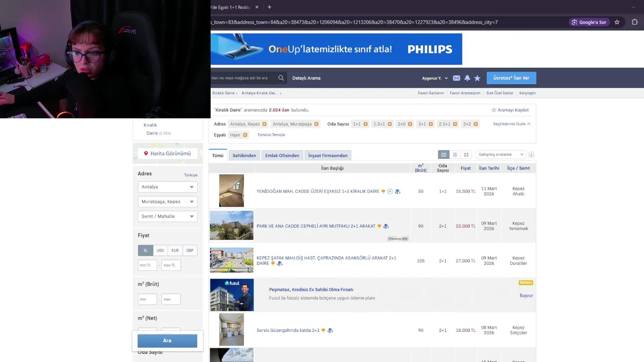
Task: Open Favori İlanlarım menu link
Action: tap(431, 93)
